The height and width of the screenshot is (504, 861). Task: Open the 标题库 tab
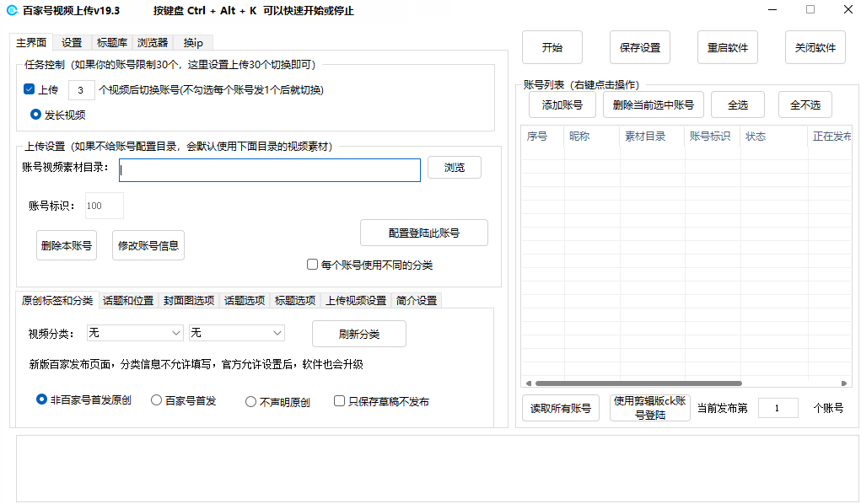point(112,43)
